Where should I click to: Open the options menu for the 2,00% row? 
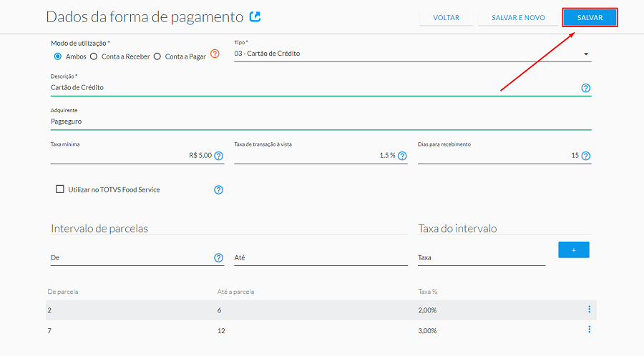click(x=590, y=310)
